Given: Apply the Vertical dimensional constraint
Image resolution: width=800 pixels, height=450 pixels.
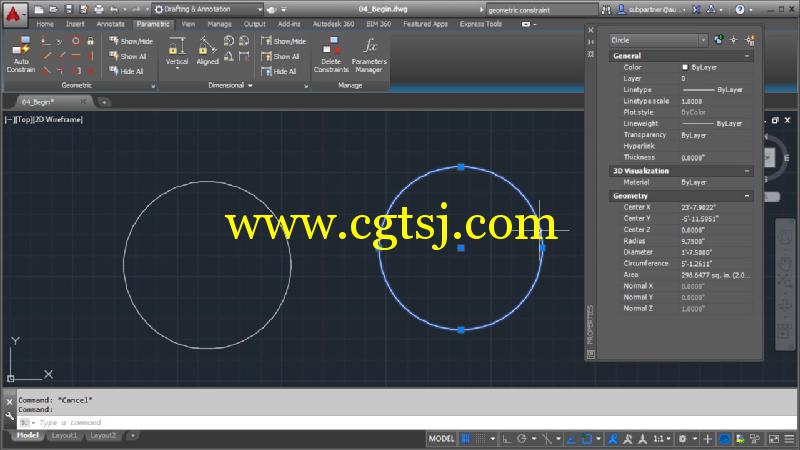Looking at the screenshot, I should point(177,51).
